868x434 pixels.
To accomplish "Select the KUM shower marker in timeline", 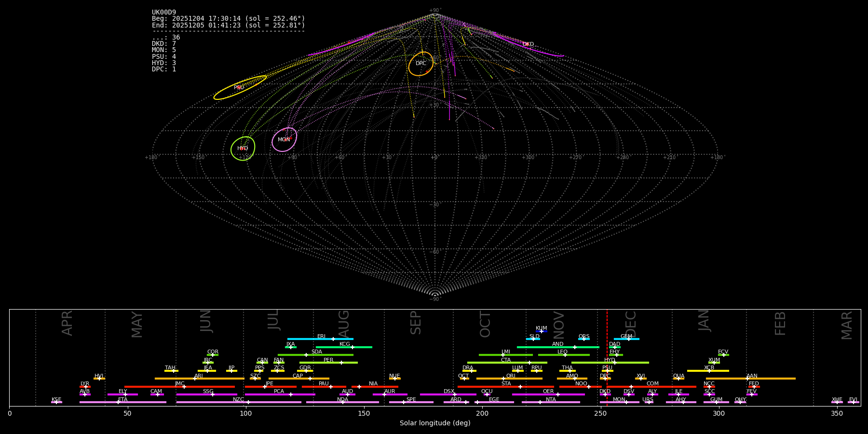I will (x=542, y=331).
